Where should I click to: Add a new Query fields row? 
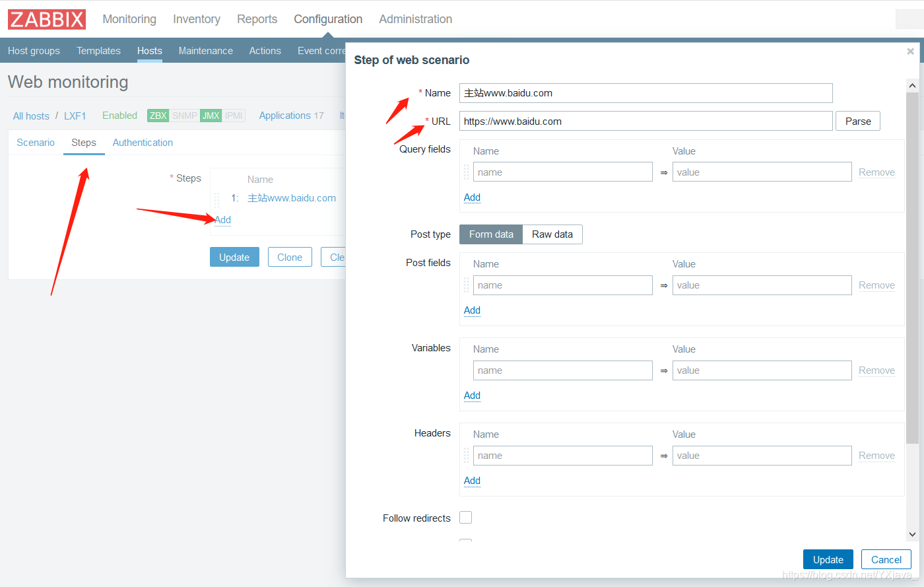472,197
